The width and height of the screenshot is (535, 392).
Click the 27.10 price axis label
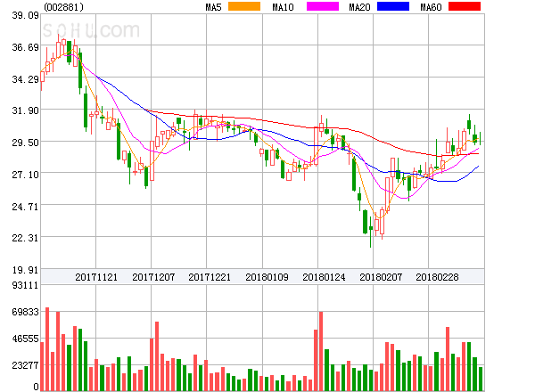25,175
